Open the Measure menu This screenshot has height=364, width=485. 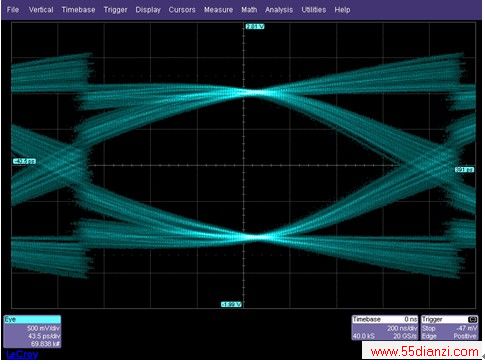pos(218,10)
